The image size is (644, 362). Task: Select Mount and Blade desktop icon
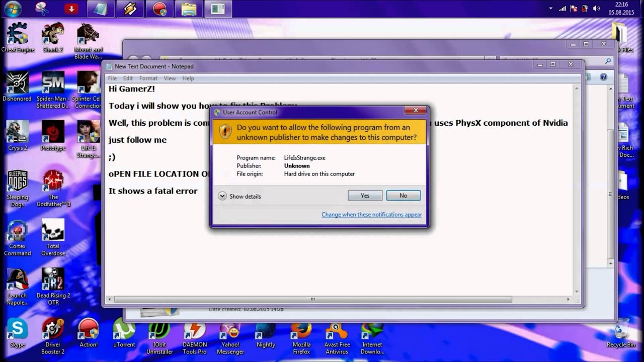click(x=88, y=41)
